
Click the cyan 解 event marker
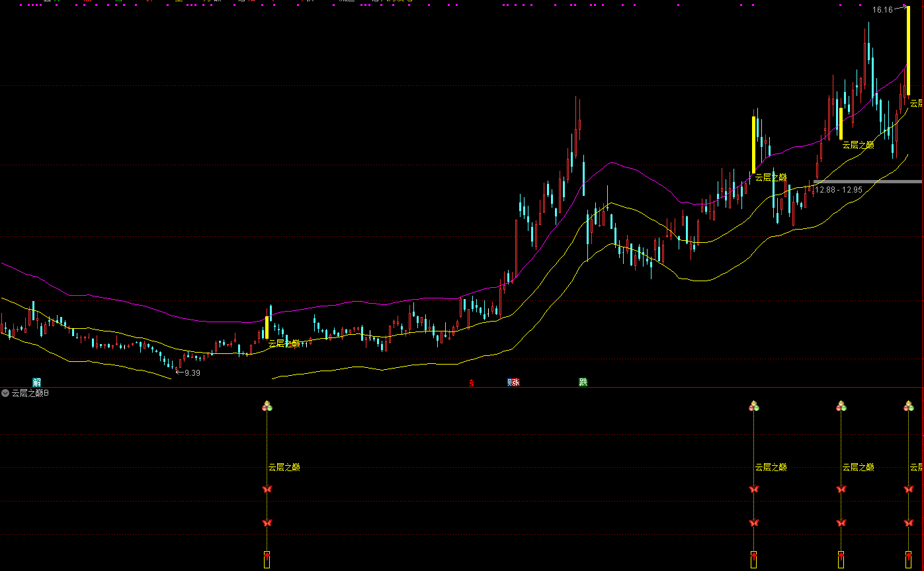coord(37,382)
